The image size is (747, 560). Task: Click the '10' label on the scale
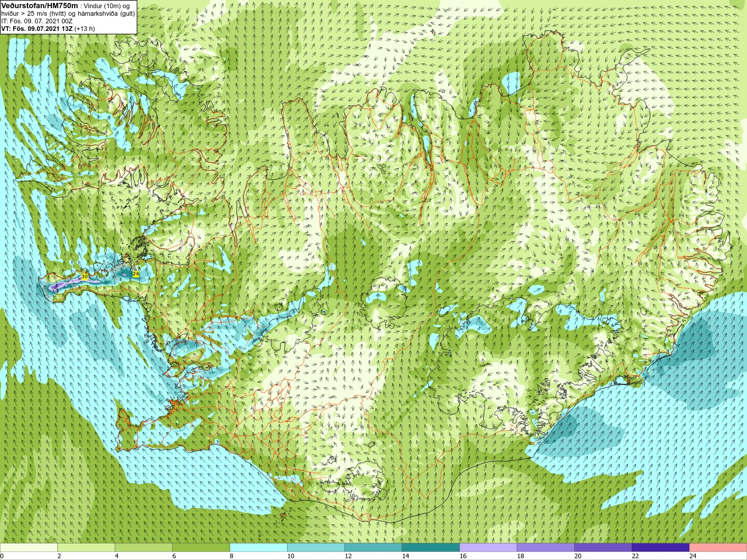click(x=290, y=556)
